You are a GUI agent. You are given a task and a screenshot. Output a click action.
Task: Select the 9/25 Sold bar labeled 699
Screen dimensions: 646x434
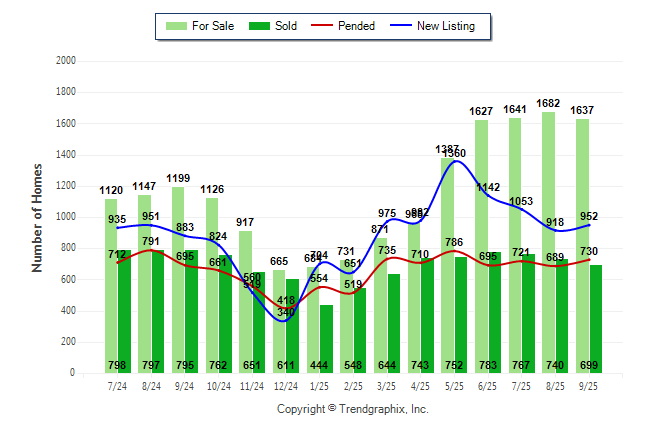click(x=595, y=320)
